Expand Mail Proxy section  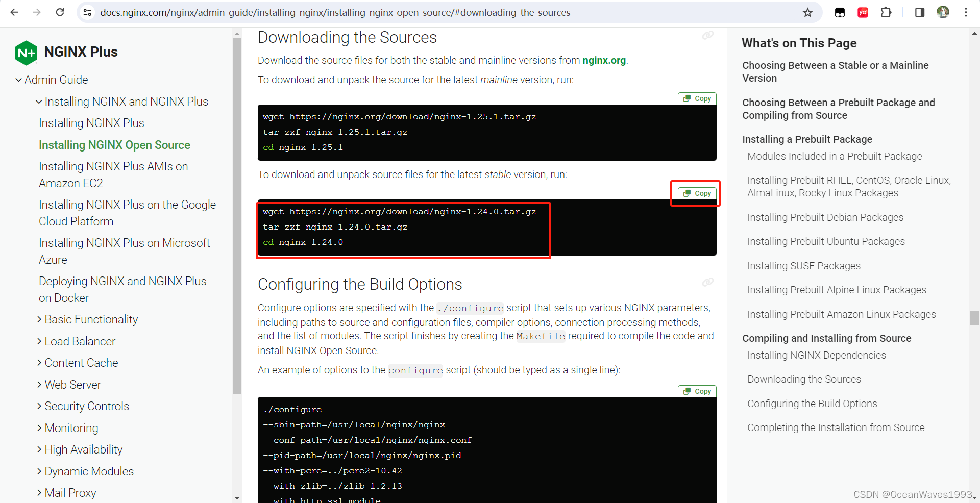point(39,493)
